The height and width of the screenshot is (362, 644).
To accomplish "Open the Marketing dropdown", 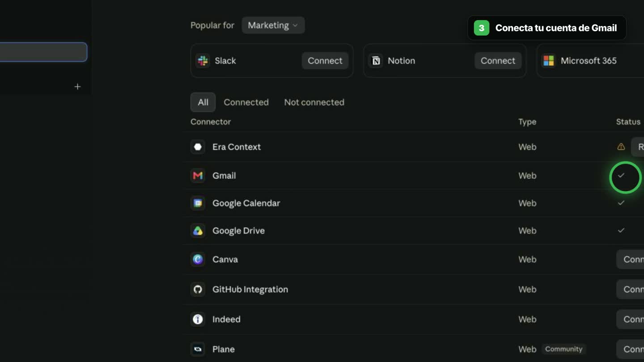I will pos(273,25).
